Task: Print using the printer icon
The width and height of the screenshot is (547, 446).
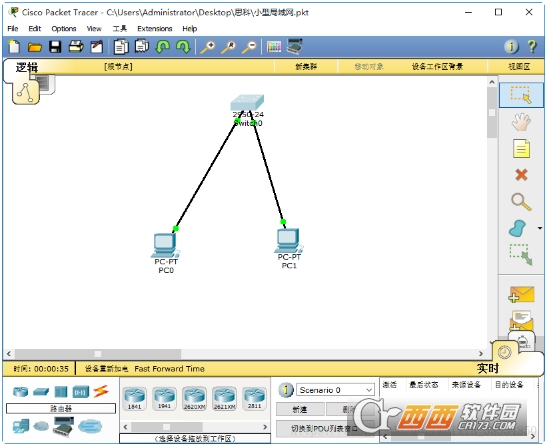Action: pyautogui.click(x=76, y=46)
